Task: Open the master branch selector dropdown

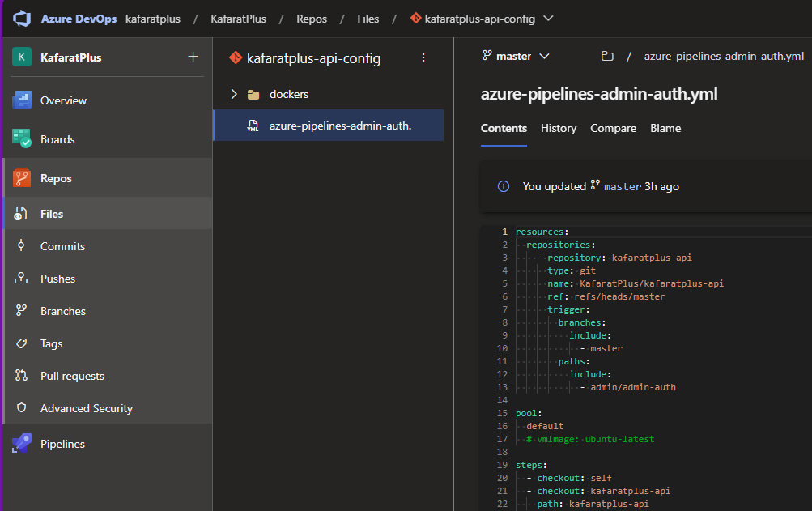Action: (x=515, y=57)
